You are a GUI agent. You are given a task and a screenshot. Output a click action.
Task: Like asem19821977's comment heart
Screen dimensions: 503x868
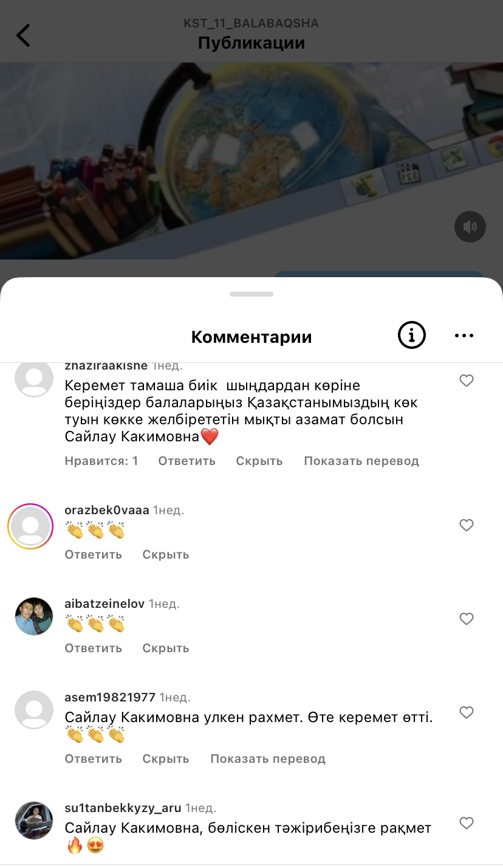coord(467,712)
